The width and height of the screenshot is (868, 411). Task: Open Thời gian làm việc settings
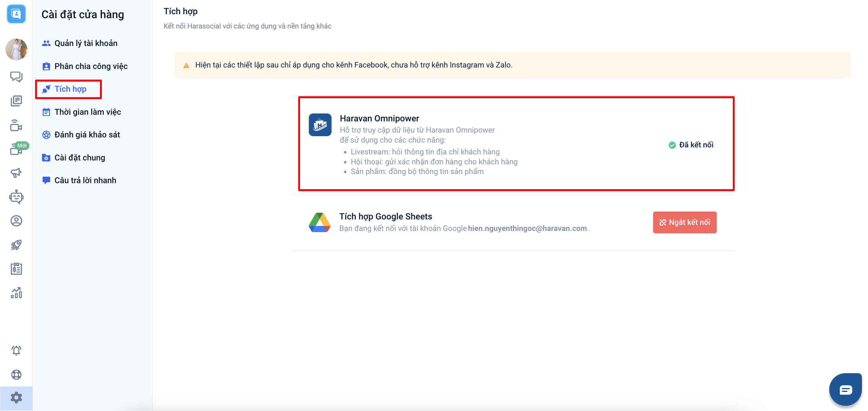[x=88, y=112]
